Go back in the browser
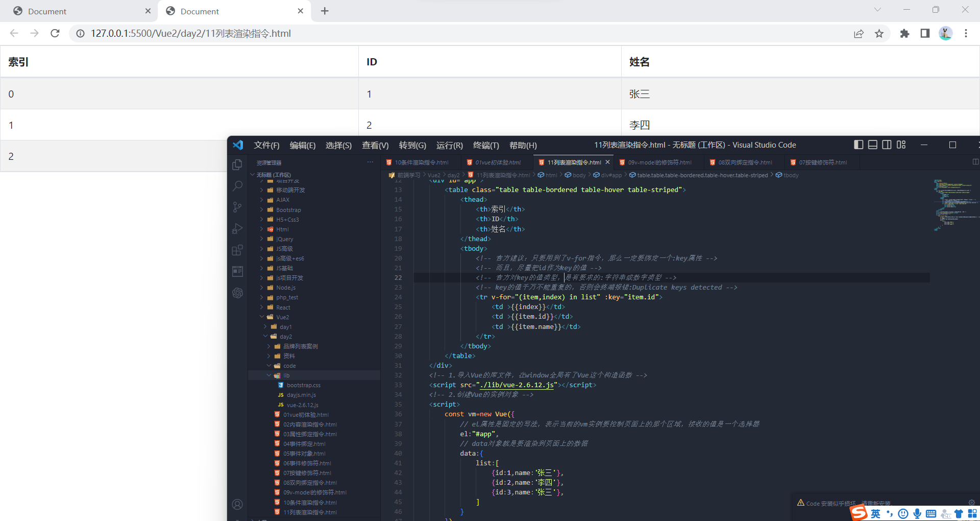This screenshot has width=980, height=521. [14, 33]
